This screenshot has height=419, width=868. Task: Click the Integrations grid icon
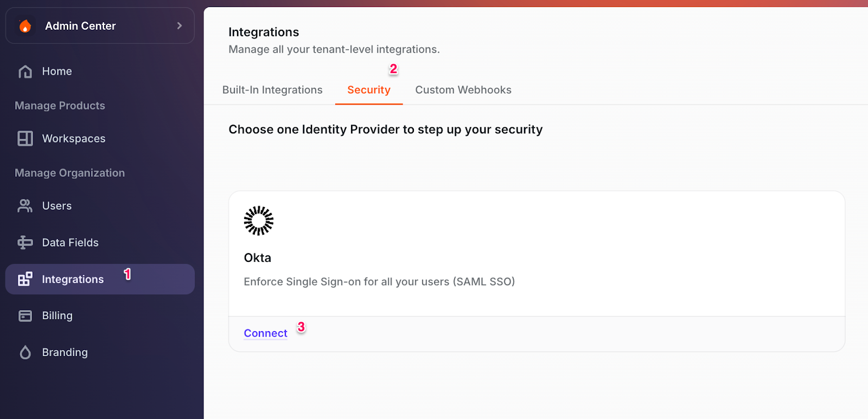pos(25,279)
